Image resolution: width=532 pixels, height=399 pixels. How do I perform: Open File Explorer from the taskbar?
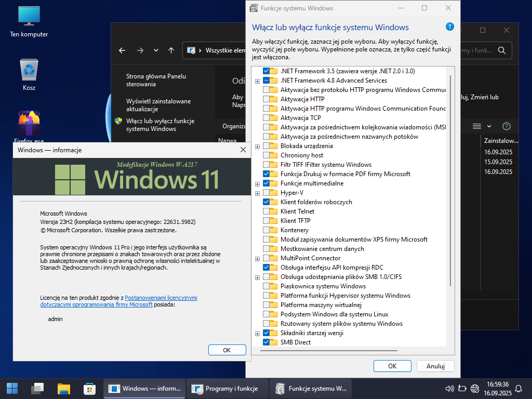(63, 388)
